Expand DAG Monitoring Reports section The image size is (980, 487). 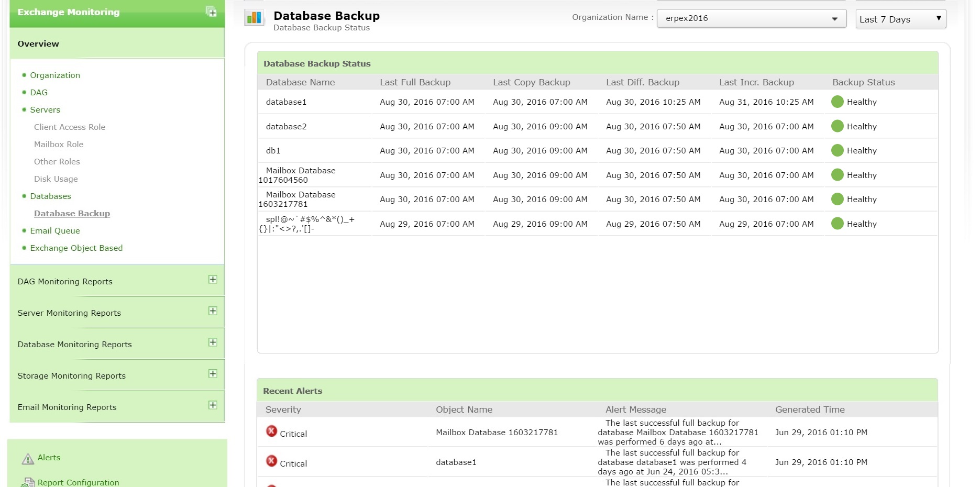click(x=213, y=280)
